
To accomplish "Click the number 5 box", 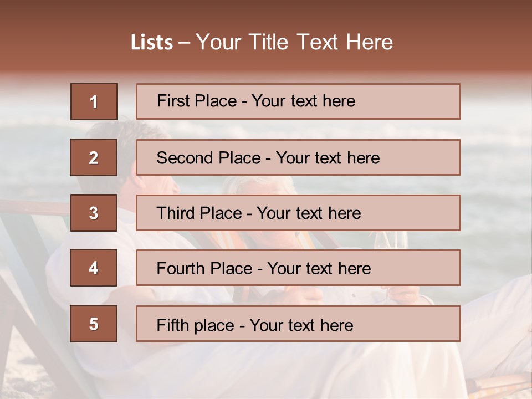I will 94,324.
